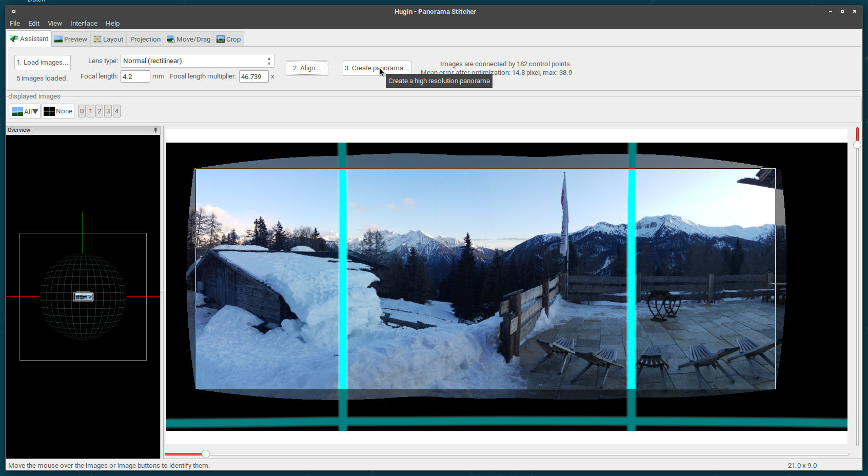
Task: Click the All images icon
Action: point(17,111)
